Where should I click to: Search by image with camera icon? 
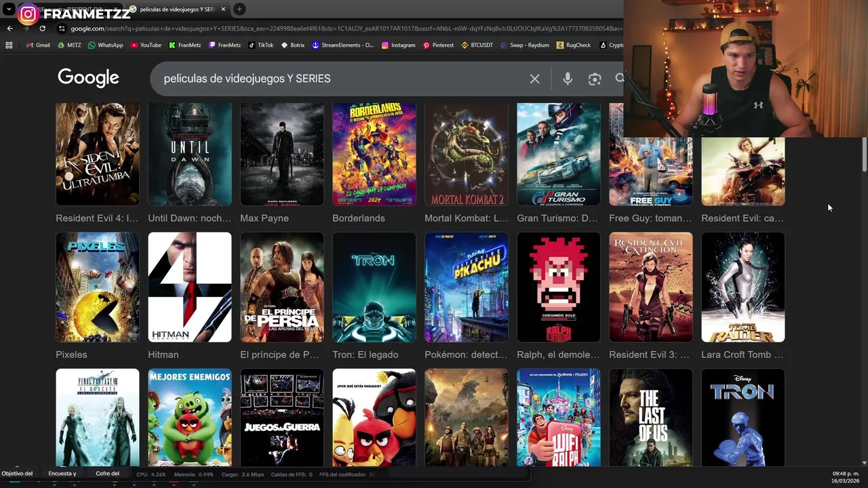(x=595, y=79)
